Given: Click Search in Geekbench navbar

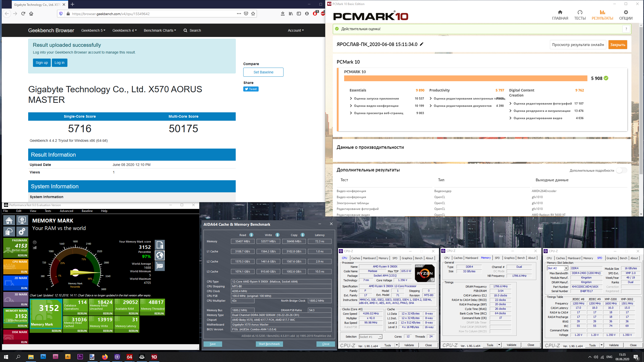Looking at the screenshot, I should (192, 30).
